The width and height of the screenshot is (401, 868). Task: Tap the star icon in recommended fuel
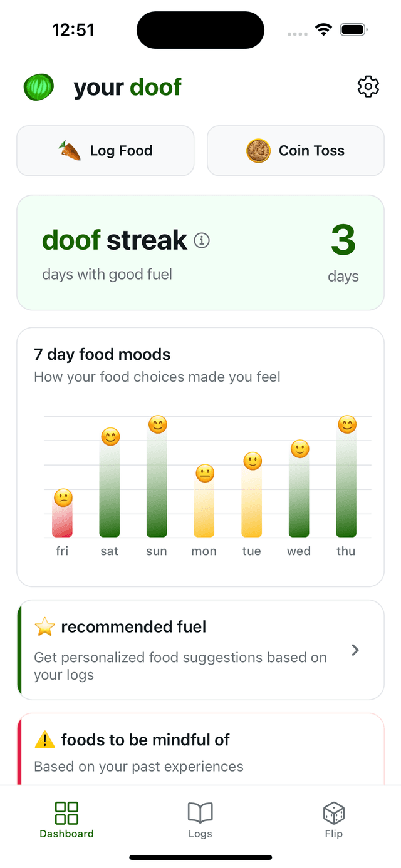point(44,626)
